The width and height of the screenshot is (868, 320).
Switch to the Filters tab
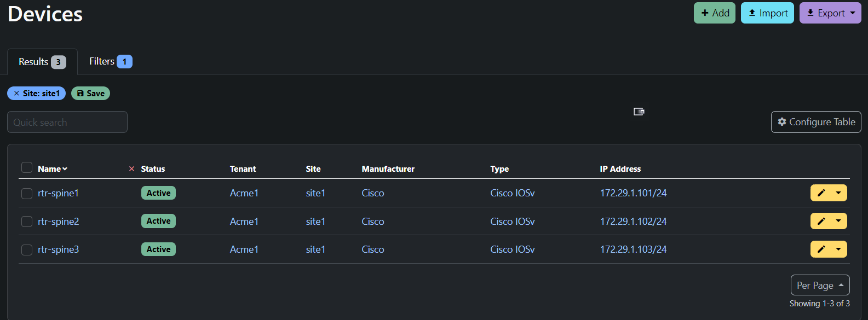[x=110, y=61]
